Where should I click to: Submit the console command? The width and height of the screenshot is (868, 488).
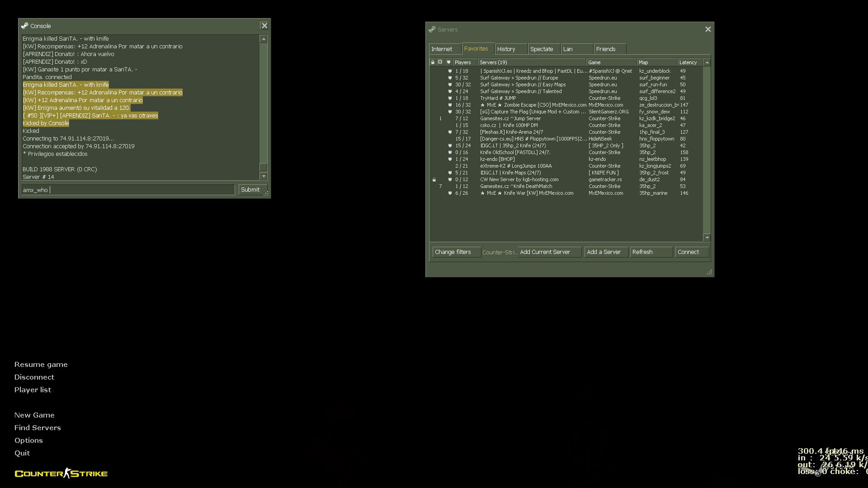coord(253,190)
